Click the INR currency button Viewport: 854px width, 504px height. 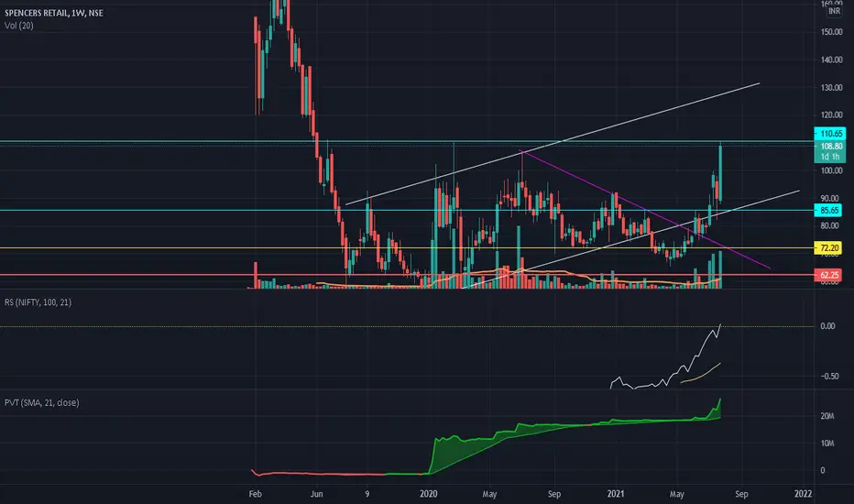(834, 11)
